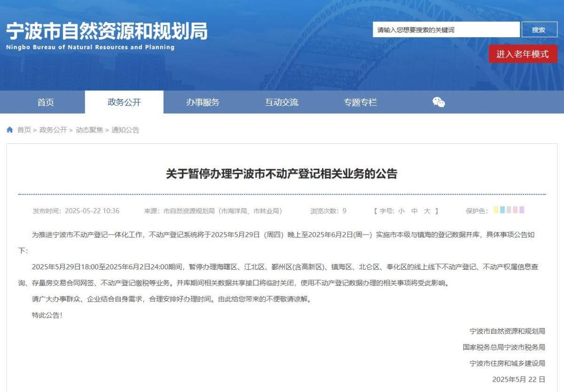Image resolution: width=564 pixels, height=392 pixels.
Task: Click the date 2025年5月 22 日
Action: pos(519,379)
